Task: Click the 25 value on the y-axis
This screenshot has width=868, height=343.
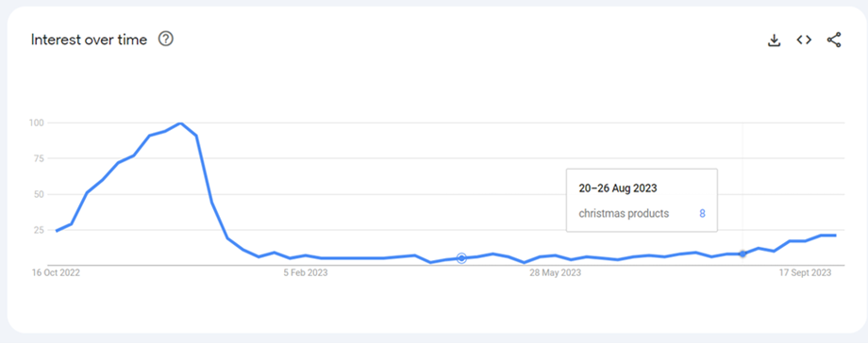Action: coord(39,230)
